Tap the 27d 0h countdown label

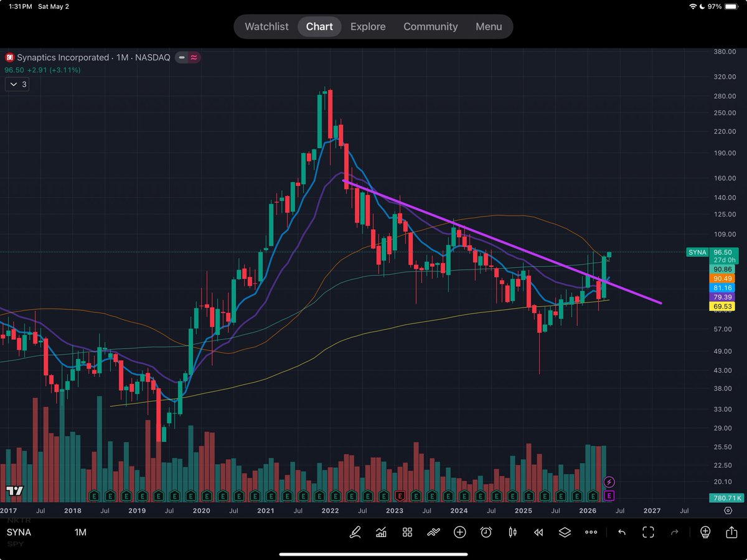coord(723,260)
